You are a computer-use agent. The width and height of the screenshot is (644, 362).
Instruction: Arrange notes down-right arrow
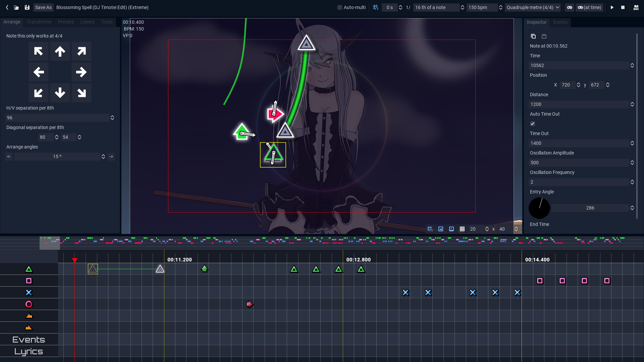[82, 93]
